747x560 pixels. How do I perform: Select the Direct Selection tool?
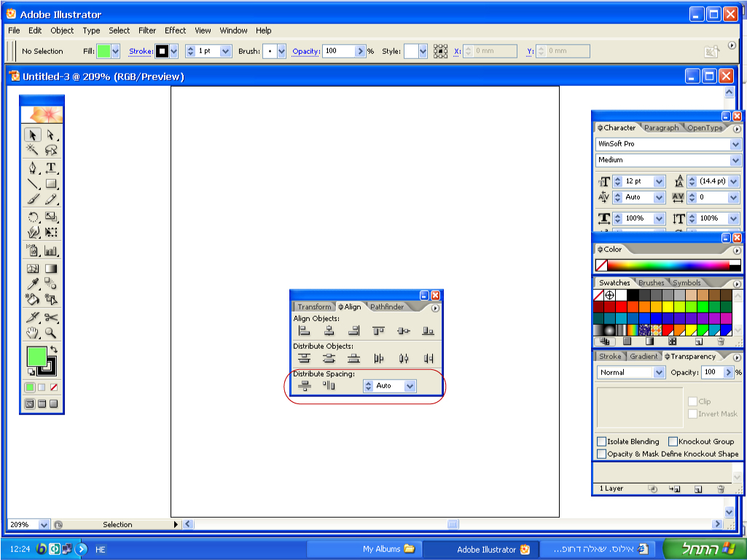point(51,135)
